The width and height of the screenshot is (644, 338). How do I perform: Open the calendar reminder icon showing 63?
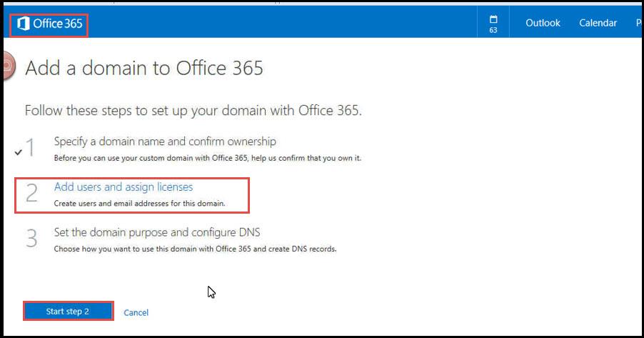coord(493,24)
